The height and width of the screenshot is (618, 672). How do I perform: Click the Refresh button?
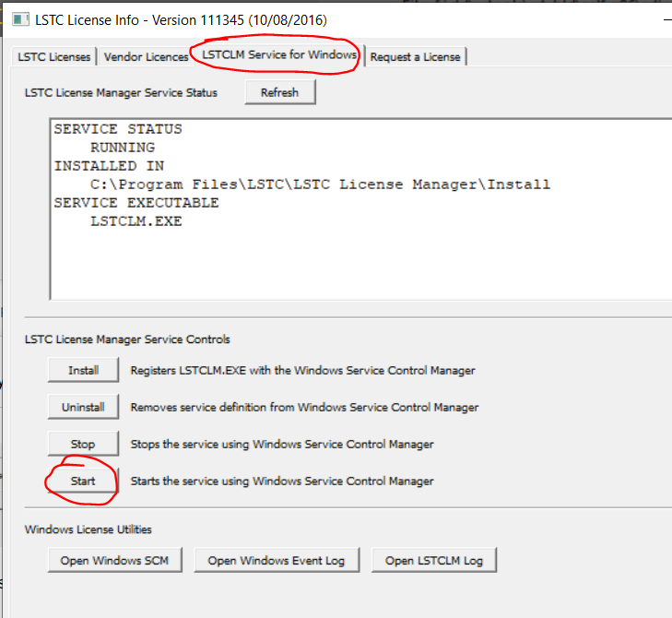[x=280, y=92]
